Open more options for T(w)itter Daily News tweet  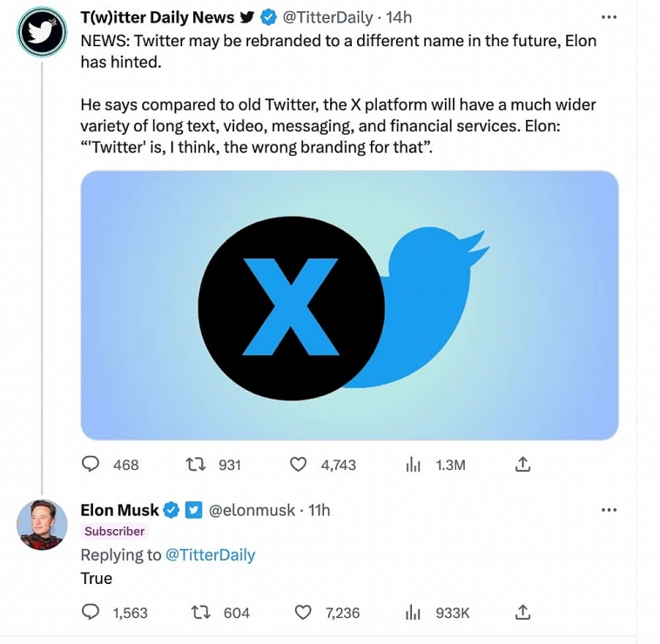point(609,17)
